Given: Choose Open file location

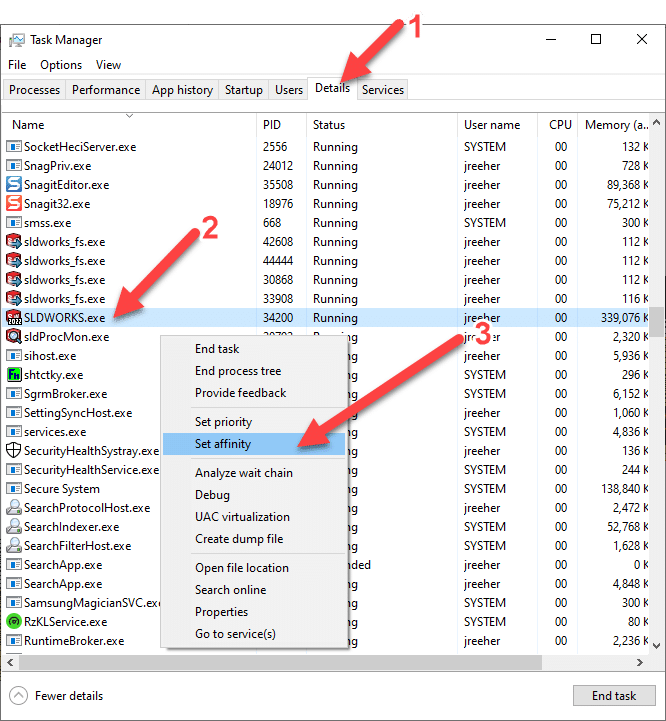Looking at the screenshot, I should pos(254,568).
